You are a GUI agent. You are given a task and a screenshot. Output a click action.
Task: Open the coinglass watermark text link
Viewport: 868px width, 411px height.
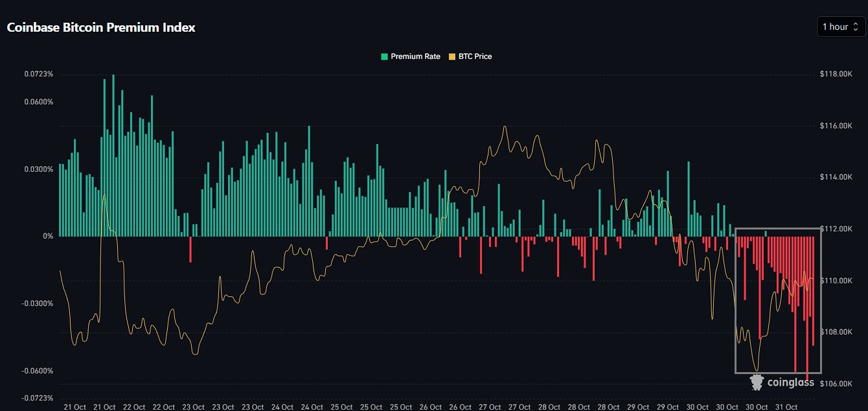coord(790,382)
